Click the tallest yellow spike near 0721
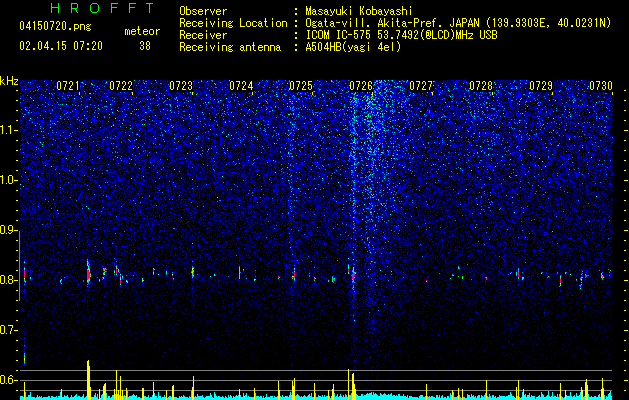 [88, 380]
